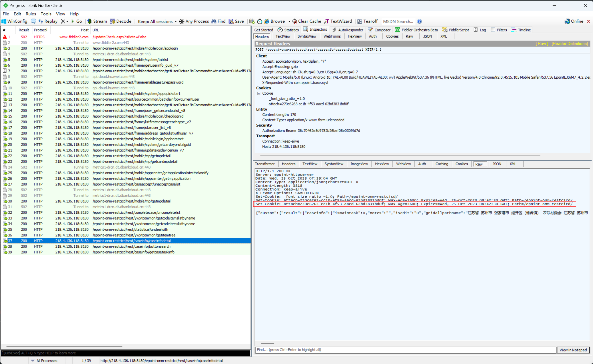593x364 pixels.
Task: Click the blue help icon beside MSDN Search
Action: 419,21
